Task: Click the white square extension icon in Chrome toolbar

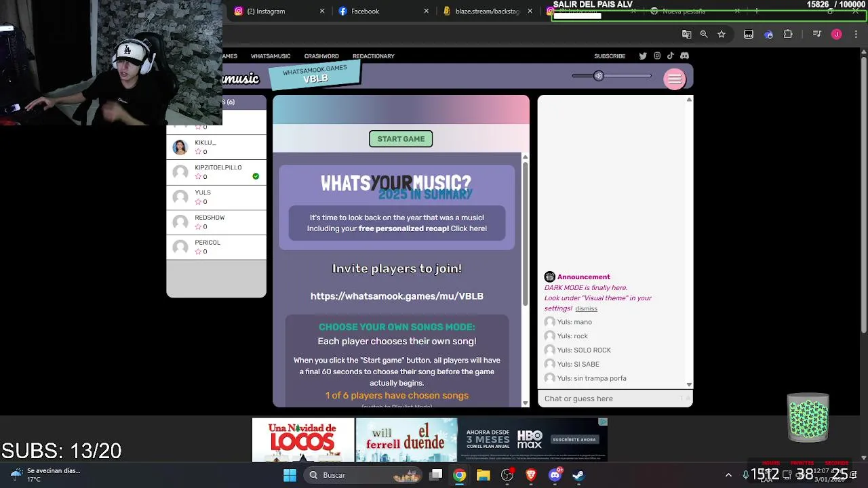Action: tap(749, 34)
